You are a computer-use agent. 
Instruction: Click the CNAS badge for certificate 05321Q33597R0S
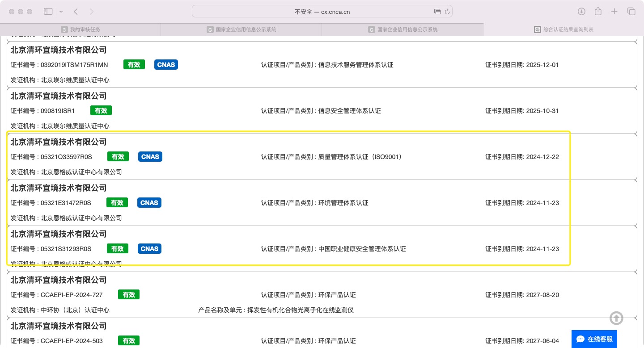[150, 157]
